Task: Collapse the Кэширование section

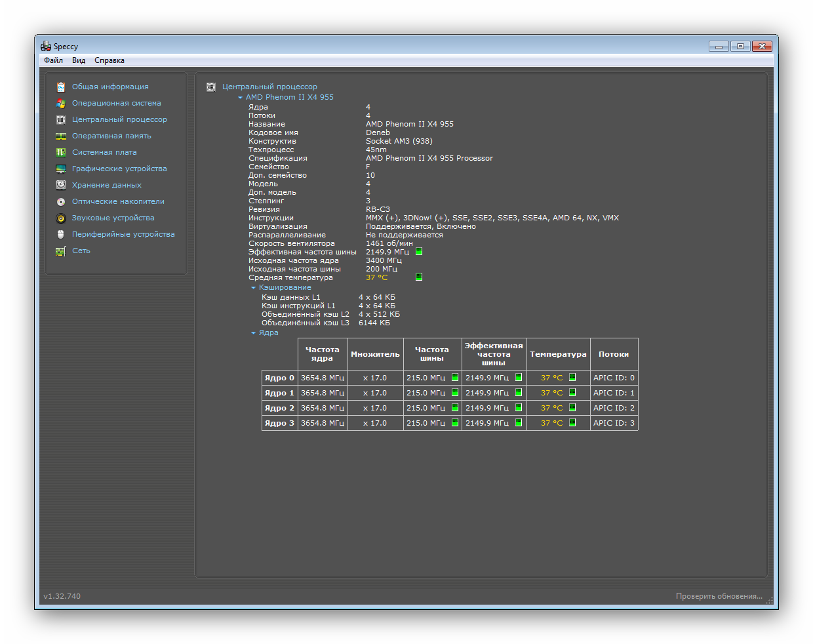Action: (x=253, y=287)
